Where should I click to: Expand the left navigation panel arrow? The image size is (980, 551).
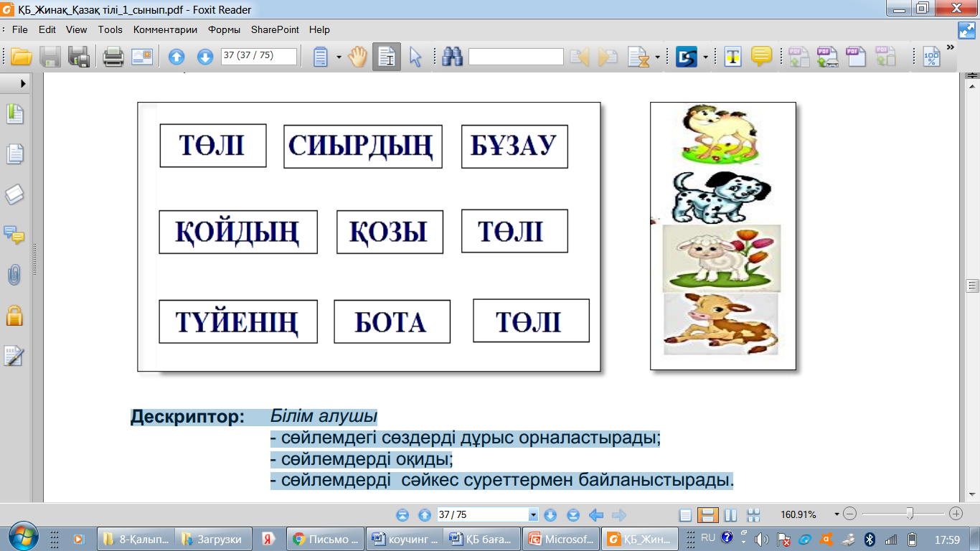pos(23,83)
